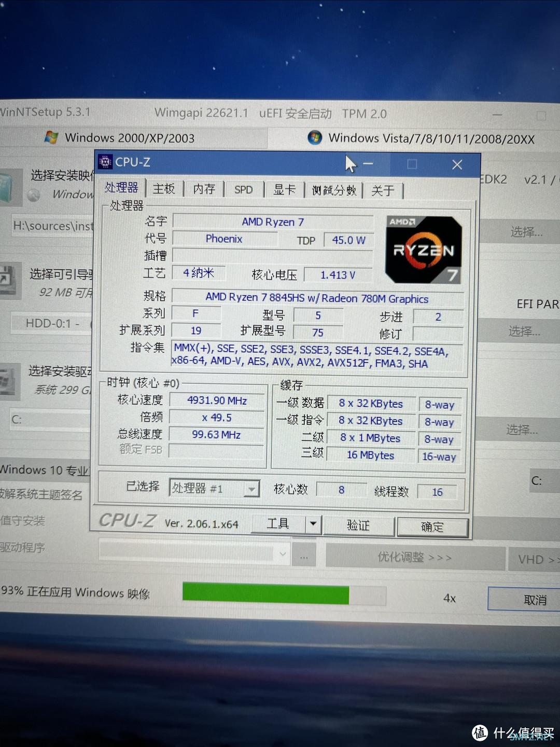Screen dimensions: 560x747
Task: Open the 内存 tab in CPU-Z
Action: coord(204,189)
